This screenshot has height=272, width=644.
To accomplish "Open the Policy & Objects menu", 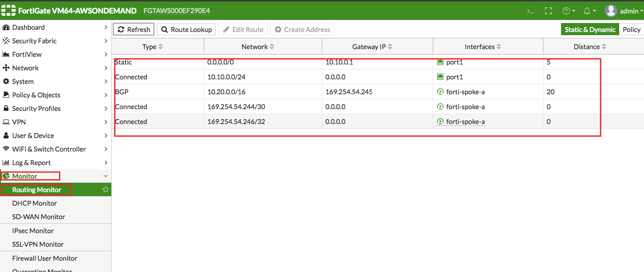I will [55, 95].
